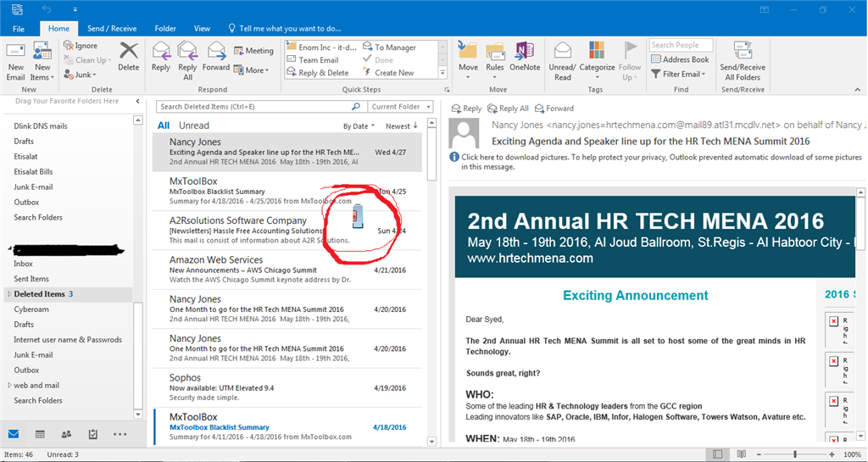Click Reply in reading pane

pyautogui.click(x=467, y=109)
